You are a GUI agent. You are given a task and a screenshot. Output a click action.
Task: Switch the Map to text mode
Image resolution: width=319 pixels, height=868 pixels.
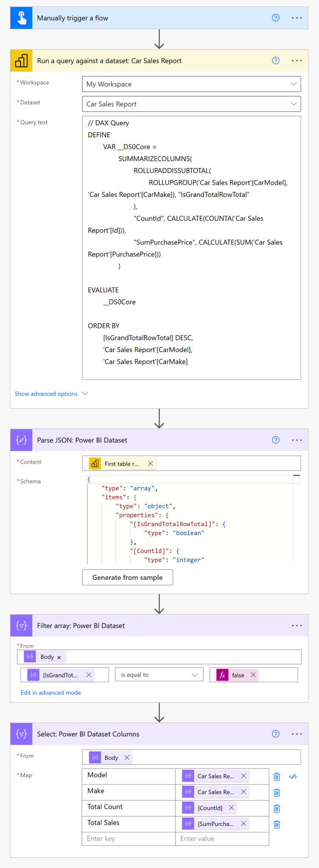[x=293, y=776]
